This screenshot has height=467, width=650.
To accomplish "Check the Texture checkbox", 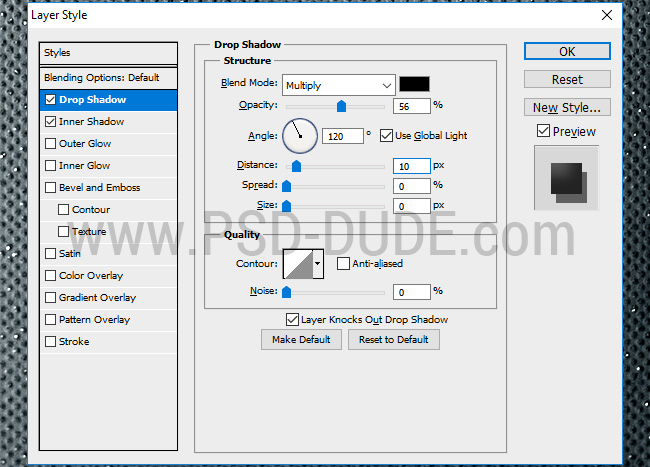I will pos(63,232).
